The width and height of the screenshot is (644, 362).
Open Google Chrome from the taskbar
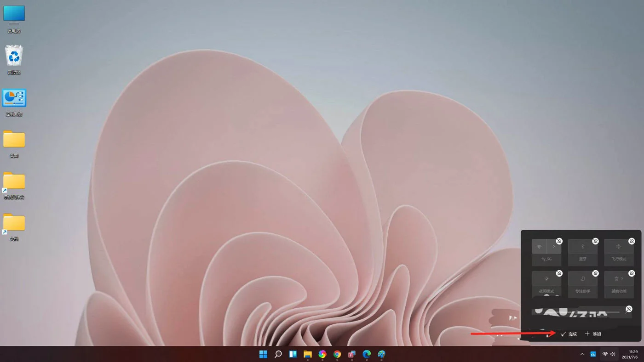click(x=337, y=354)
